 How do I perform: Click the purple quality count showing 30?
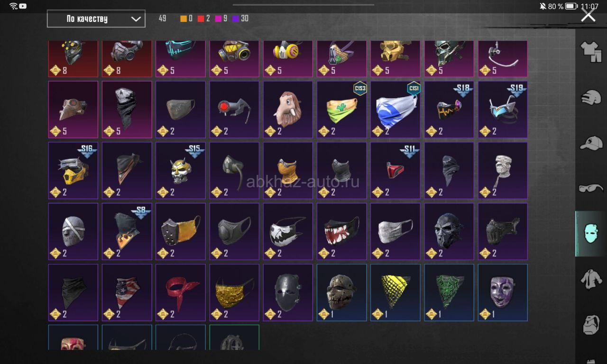(240, 19)
